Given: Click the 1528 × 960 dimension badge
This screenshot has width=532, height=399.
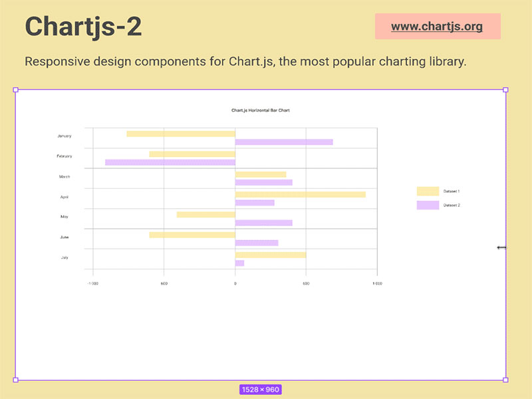Looking at the screenshot, I should (260, 390).
